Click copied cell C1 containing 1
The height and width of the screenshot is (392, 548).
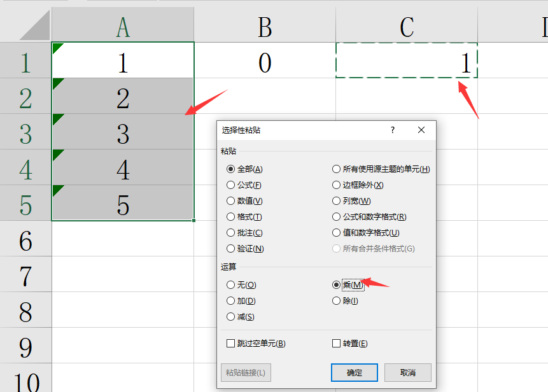point(407,60)
